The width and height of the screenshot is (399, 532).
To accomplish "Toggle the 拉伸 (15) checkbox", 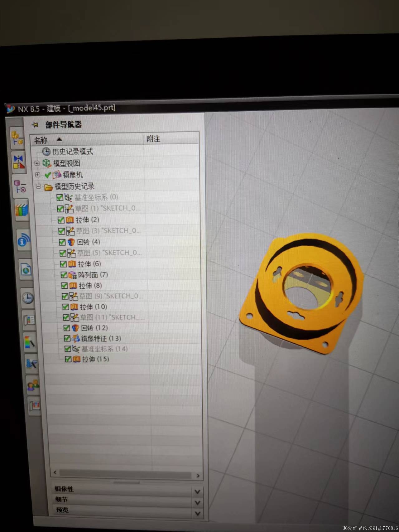I will tap(68, 359).
